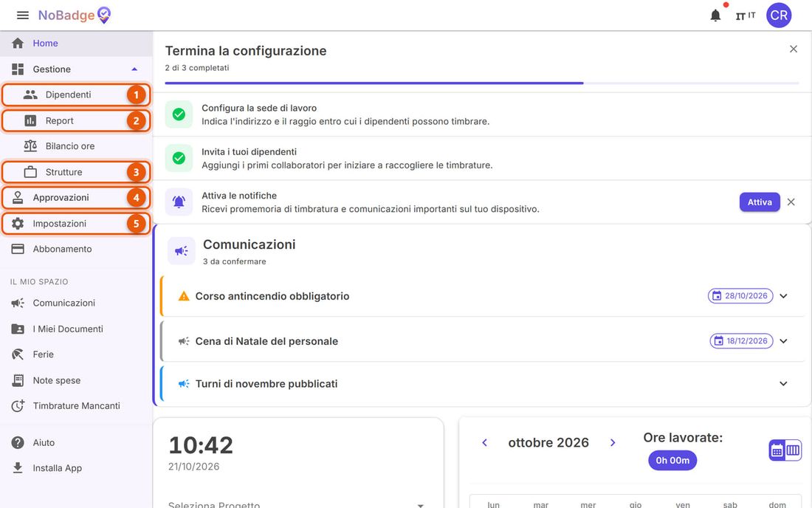The image size is (812, 508).
Task: Click the sidebar Comunicazioni megaphone icon
Action: [x=18, y=303]
